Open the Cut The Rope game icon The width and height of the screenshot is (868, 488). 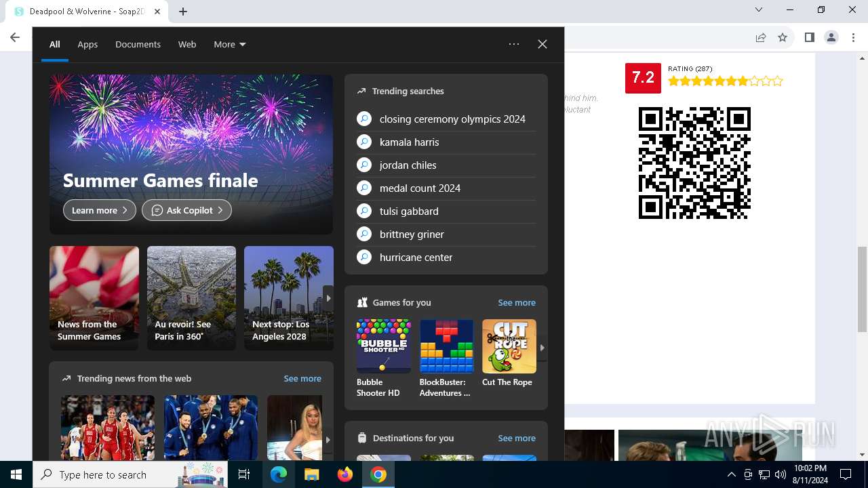click(509, 346)
